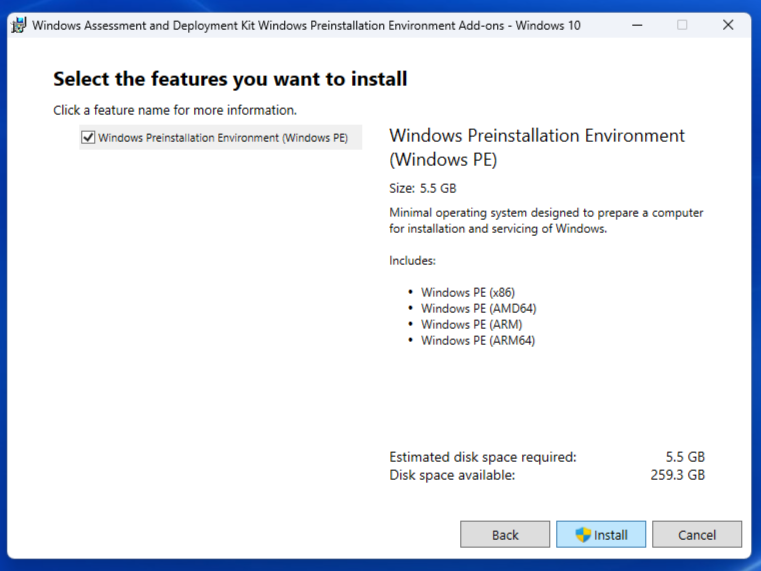761x571 pixels.
Task: Go back with the Back button
Action: pos(505,535)
